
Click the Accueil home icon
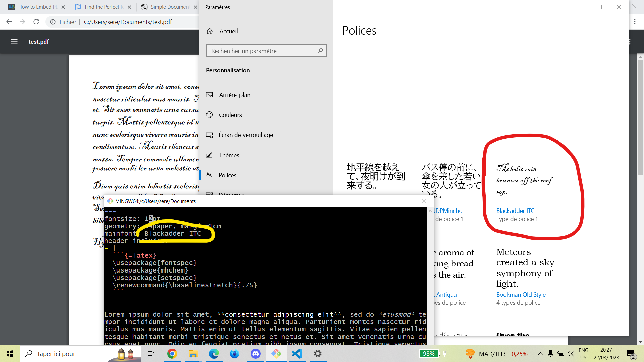(x=210, y=31)
